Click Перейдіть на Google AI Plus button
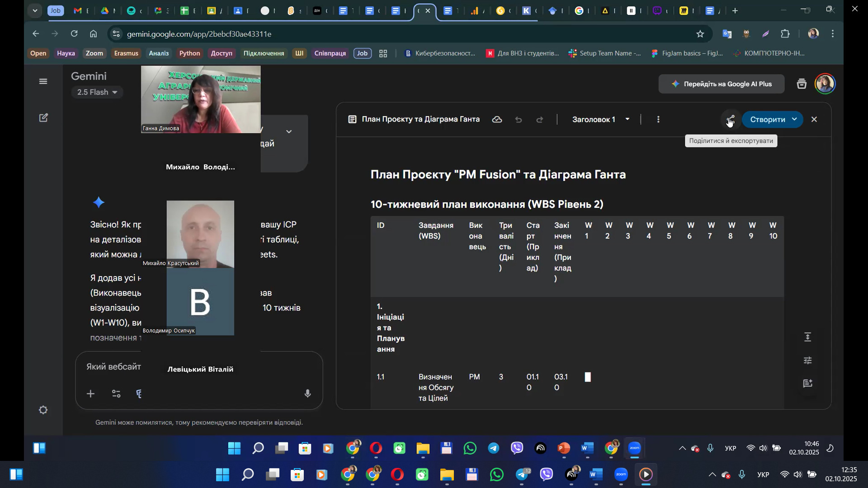The height and width of the screenshot is (488, 868). coord(721,84)
